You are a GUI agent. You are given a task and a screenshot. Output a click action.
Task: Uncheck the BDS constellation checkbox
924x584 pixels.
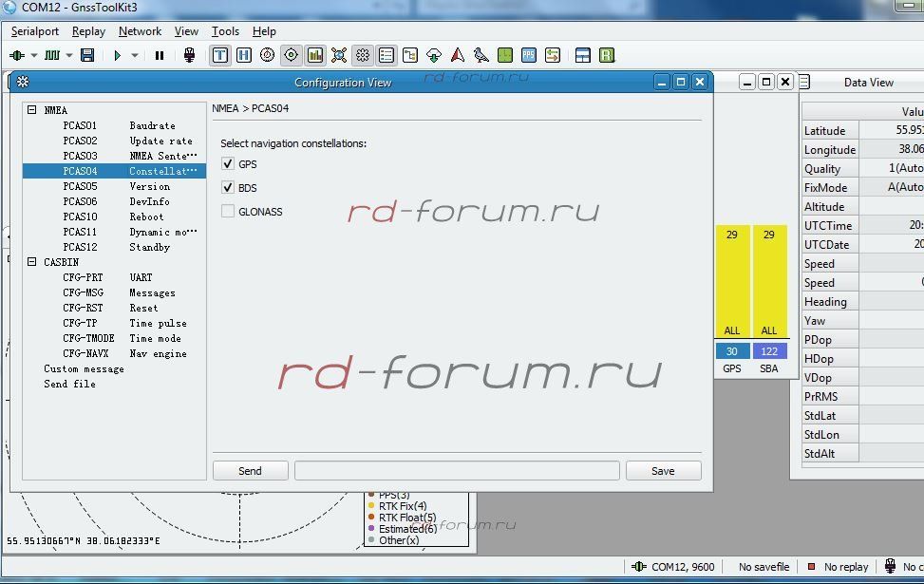coord(228,188)
